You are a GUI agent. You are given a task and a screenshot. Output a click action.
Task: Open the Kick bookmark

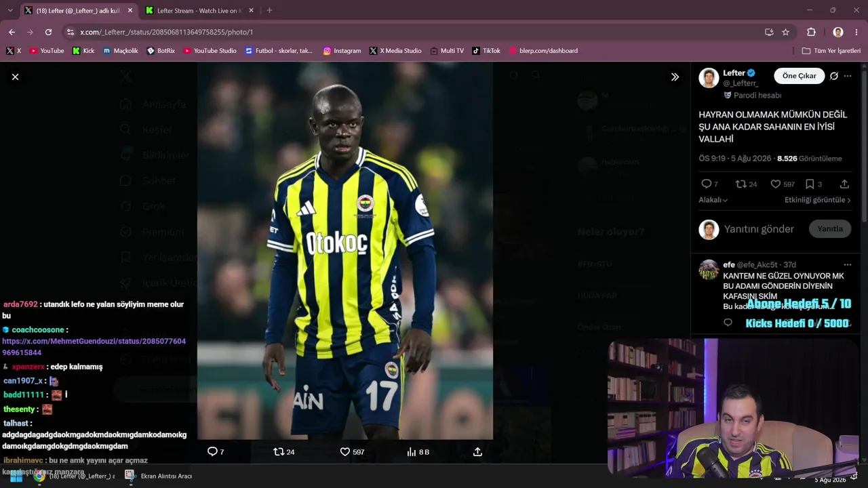[x=83, y=51]
